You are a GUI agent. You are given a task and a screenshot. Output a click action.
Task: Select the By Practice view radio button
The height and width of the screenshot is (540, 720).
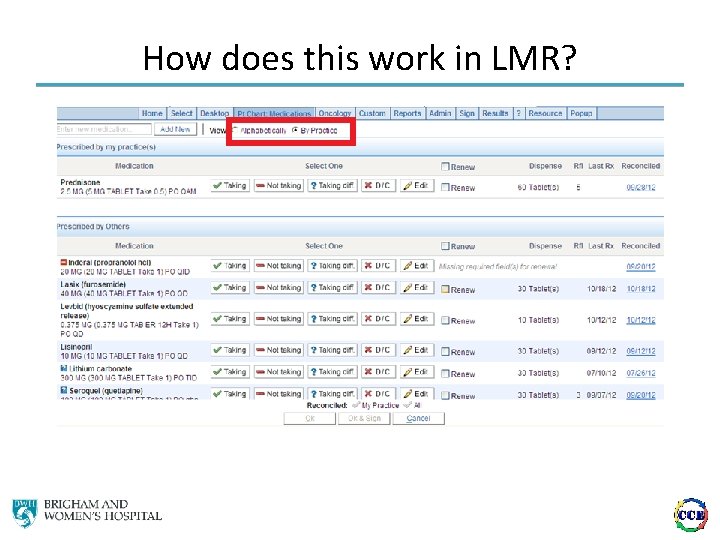(x=295, y=130)
